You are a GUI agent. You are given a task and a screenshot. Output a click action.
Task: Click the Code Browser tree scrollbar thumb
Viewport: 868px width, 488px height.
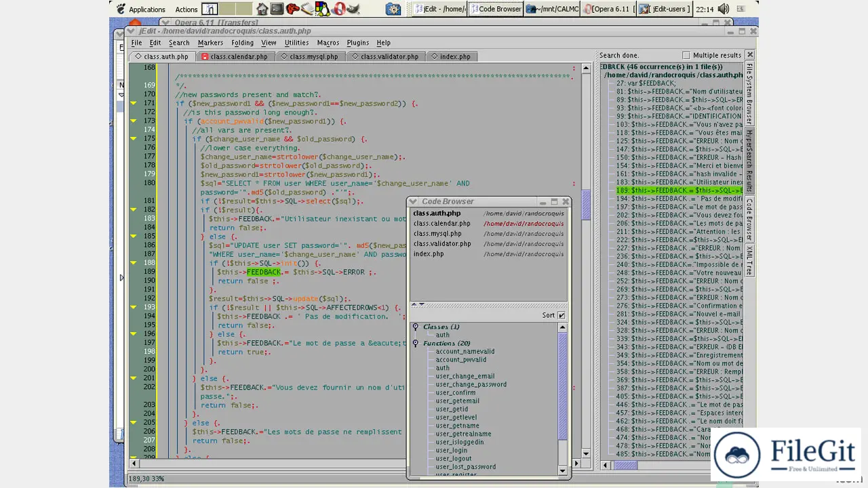pos(562,385)
